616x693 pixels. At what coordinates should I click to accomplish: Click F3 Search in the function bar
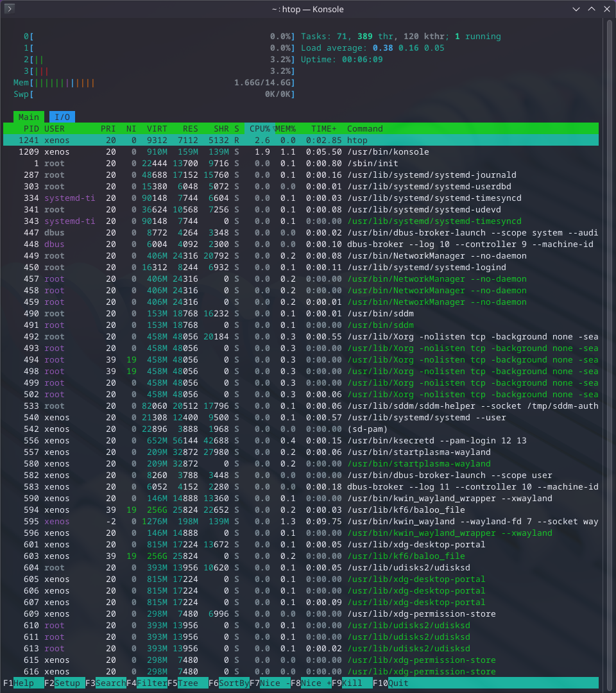pyautogui.click(x=106, y=683)
